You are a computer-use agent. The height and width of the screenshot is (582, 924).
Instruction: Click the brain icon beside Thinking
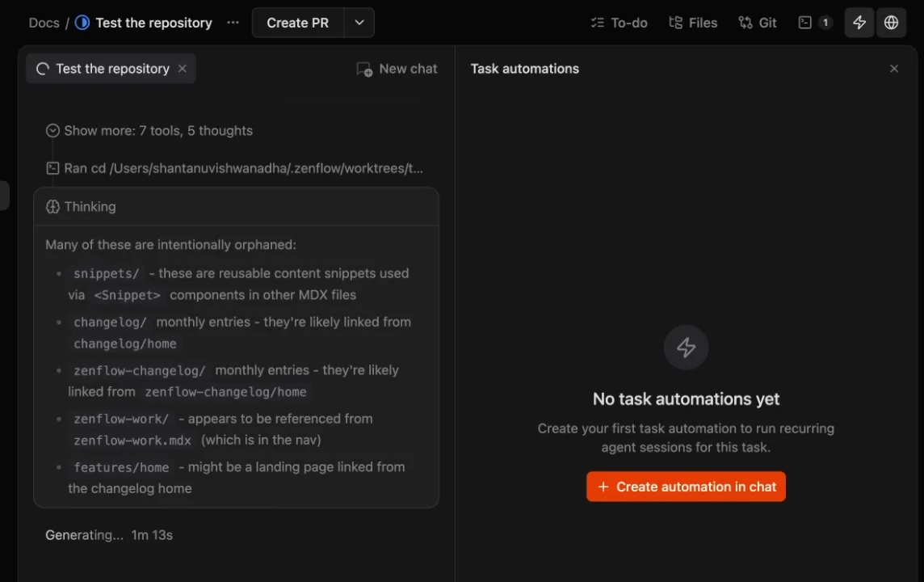53,207
